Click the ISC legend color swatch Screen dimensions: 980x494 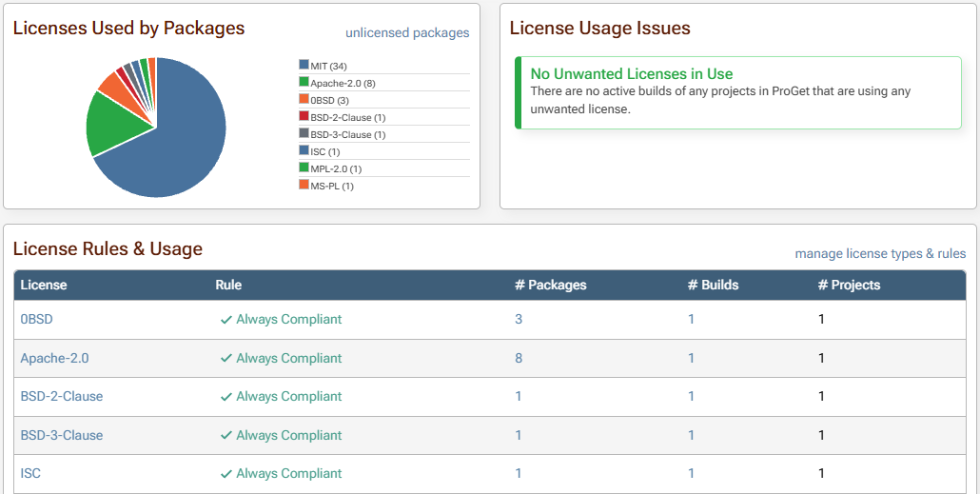(x=304, y=150)
